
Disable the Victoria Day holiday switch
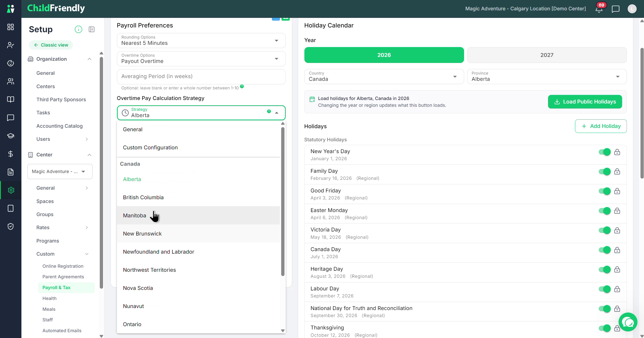[605, 230]
